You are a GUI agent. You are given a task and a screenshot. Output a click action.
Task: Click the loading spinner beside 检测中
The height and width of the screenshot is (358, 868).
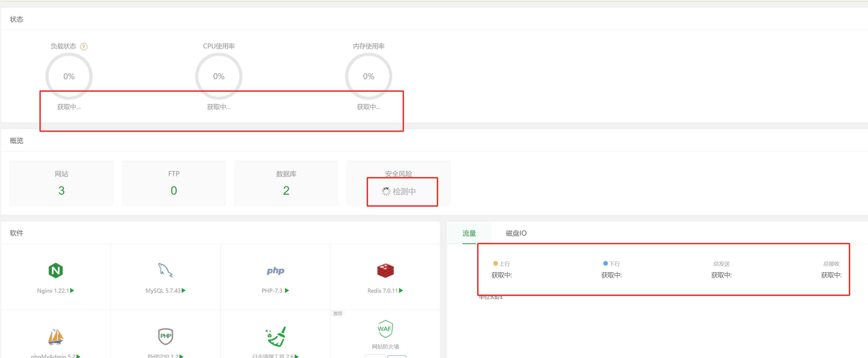click(386, 191)
